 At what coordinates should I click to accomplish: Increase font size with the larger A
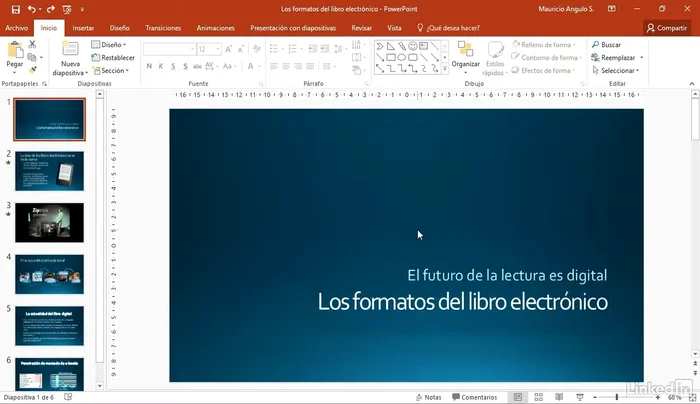tap(229, 49)
